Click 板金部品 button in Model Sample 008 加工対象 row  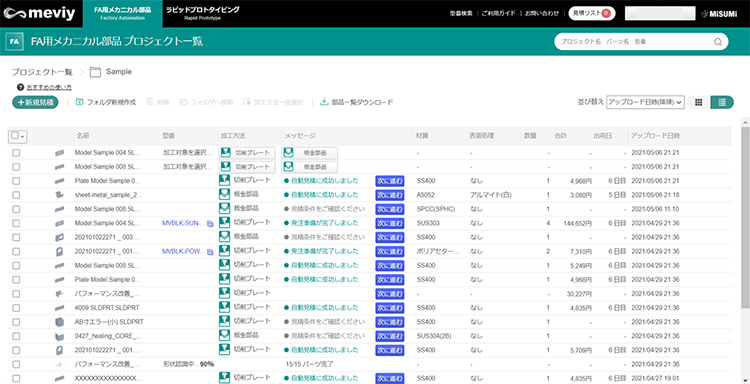(309, 167)
